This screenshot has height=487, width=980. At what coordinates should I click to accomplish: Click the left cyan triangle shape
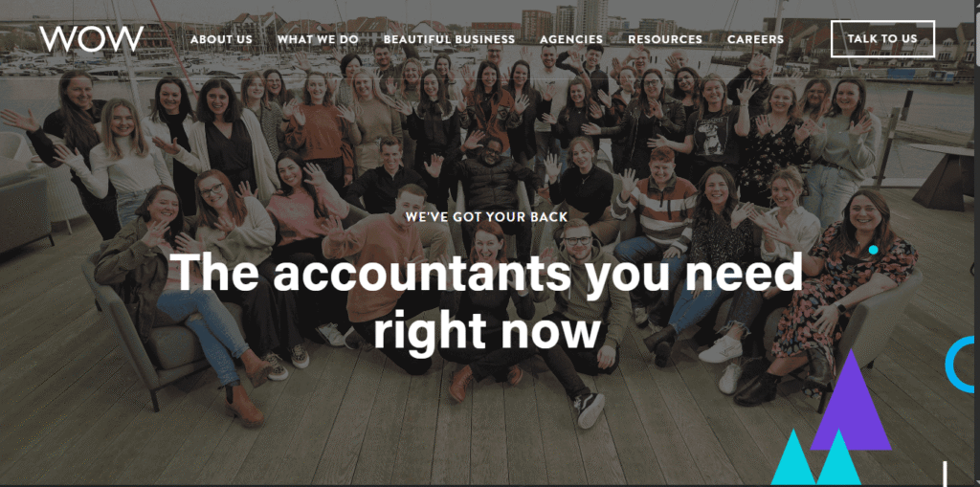pyautogui.click(x=793, y=457)
